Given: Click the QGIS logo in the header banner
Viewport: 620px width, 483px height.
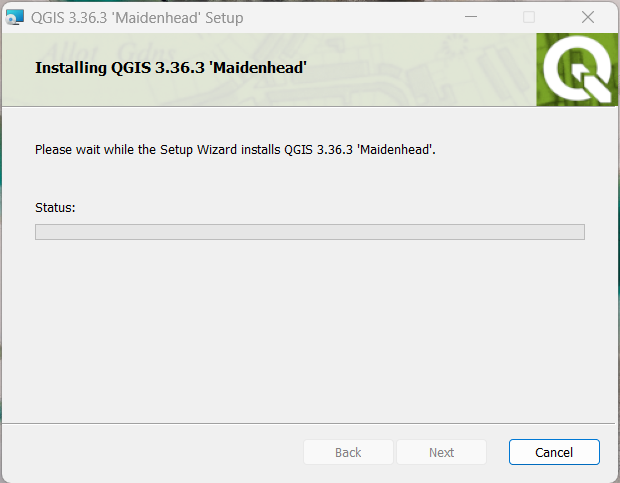Looking at the screenshot, I should [x=577, y=70].
